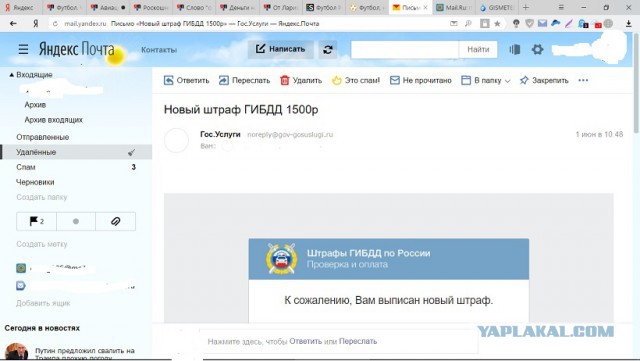Click the Яндекс Почта logo
This screenshot has height=361, width=640.
76,49
